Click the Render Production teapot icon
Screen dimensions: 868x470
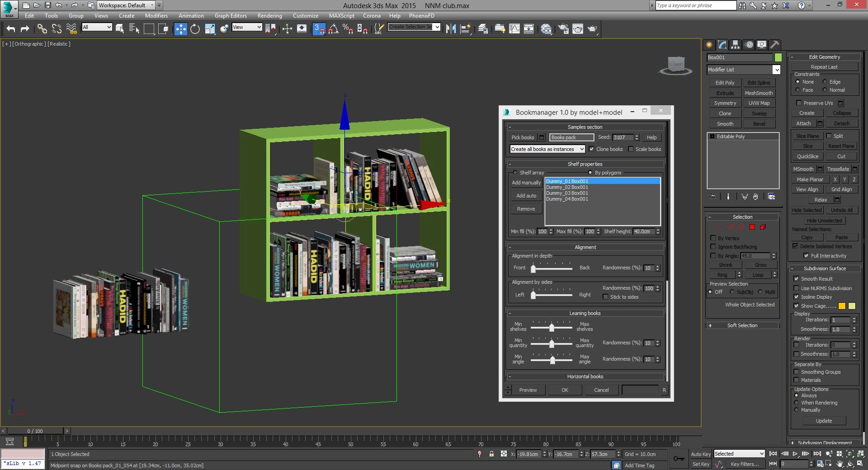pos(592,29)
